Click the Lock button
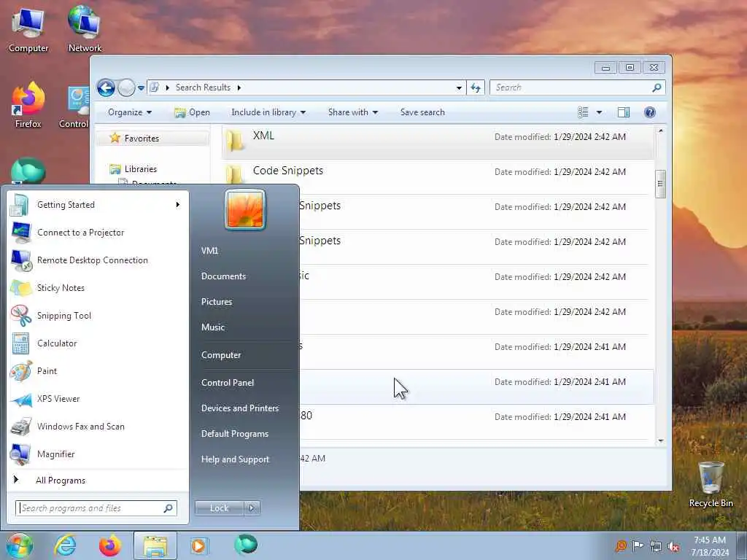 tap(220, 508)
